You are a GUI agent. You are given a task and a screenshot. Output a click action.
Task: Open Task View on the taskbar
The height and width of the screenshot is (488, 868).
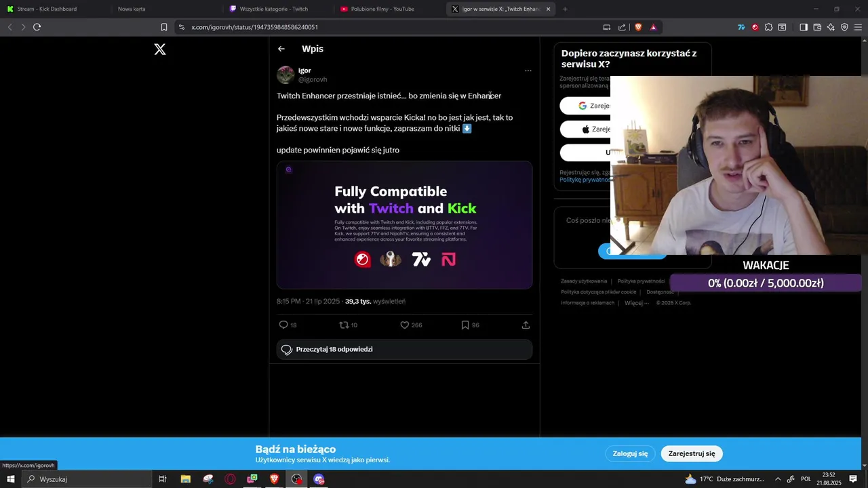[163, 479]
